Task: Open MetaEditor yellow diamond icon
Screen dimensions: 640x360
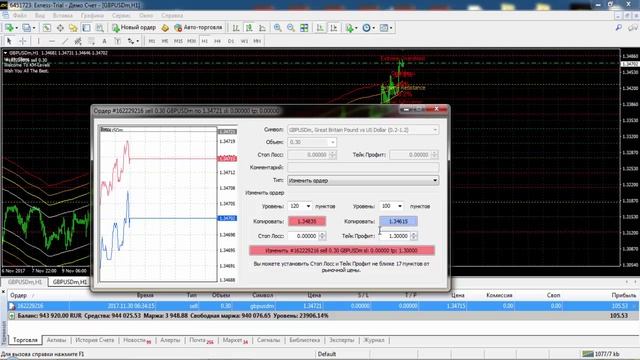Action: pos(165,28)
